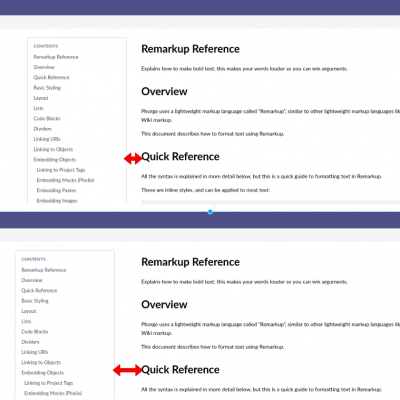The image size is (400, 400).
Task: Open Linking URIs in the top contents box
Action: (x=47, y=139)
